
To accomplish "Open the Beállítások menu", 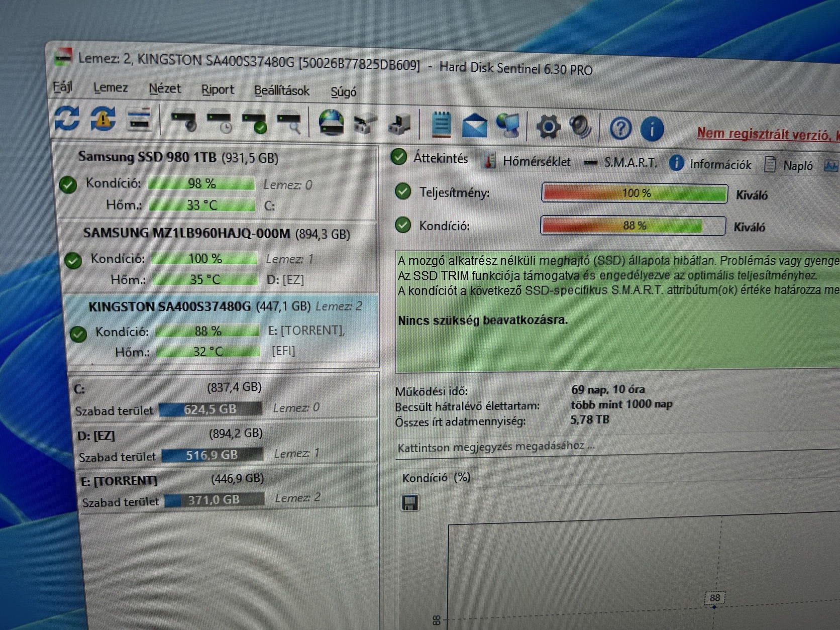I will point(282,91).
